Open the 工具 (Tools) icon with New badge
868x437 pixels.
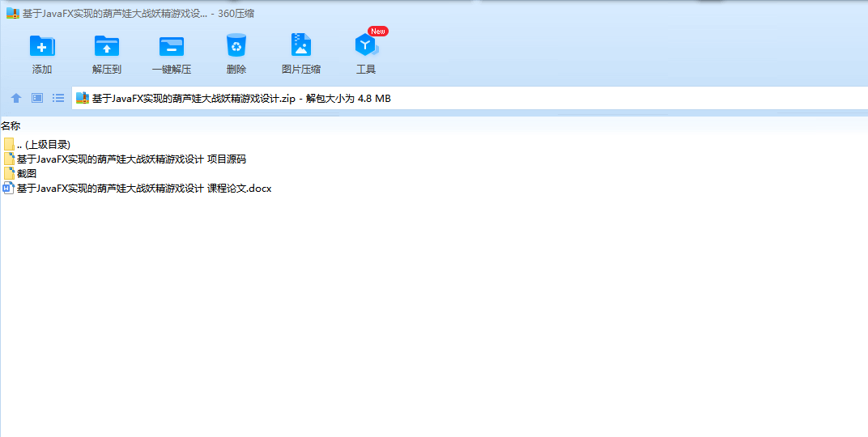(x=367, y=45)
